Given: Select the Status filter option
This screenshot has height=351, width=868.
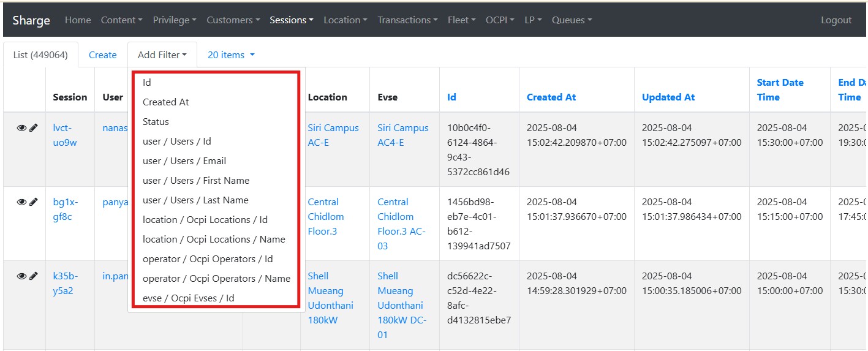Looking at the screenshot, I should tap(156, 122).
